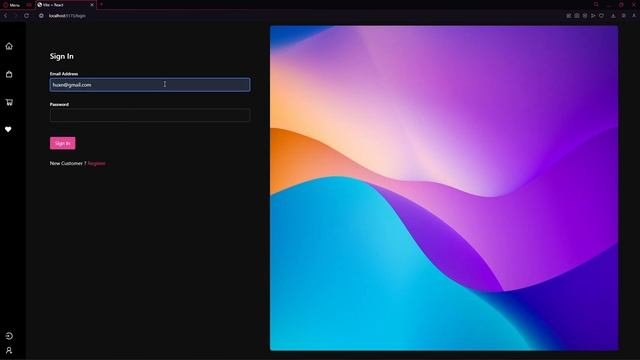Click the send arrow icon in browser toolbar

[593, 16]
